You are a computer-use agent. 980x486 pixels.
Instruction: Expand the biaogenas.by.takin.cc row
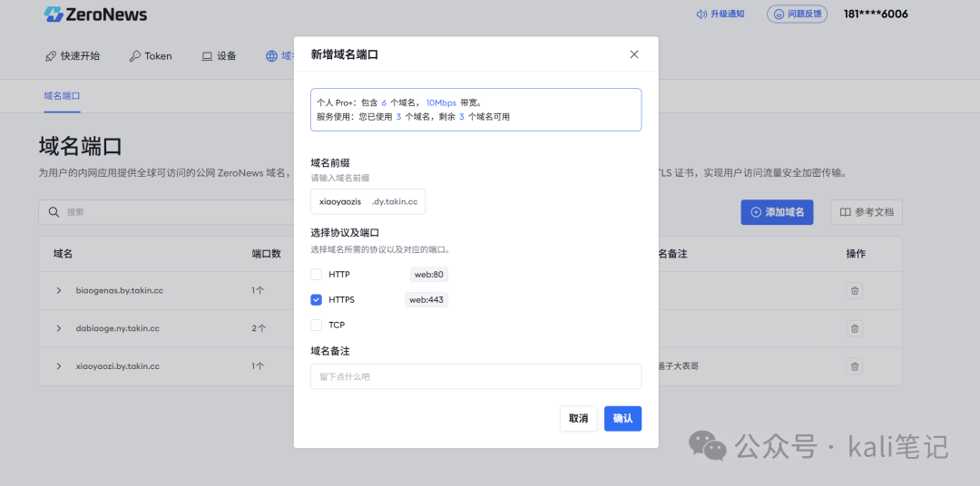(x=59, y=291)
